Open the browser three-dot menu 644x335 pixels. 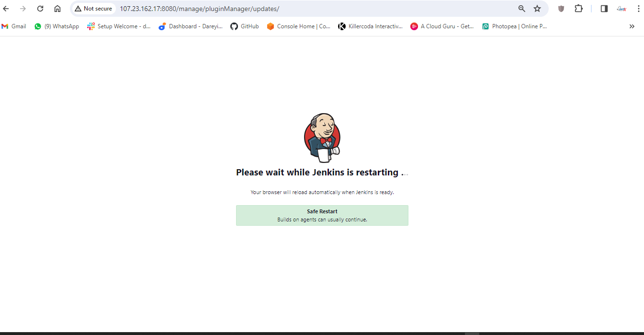tap(638, 9)
